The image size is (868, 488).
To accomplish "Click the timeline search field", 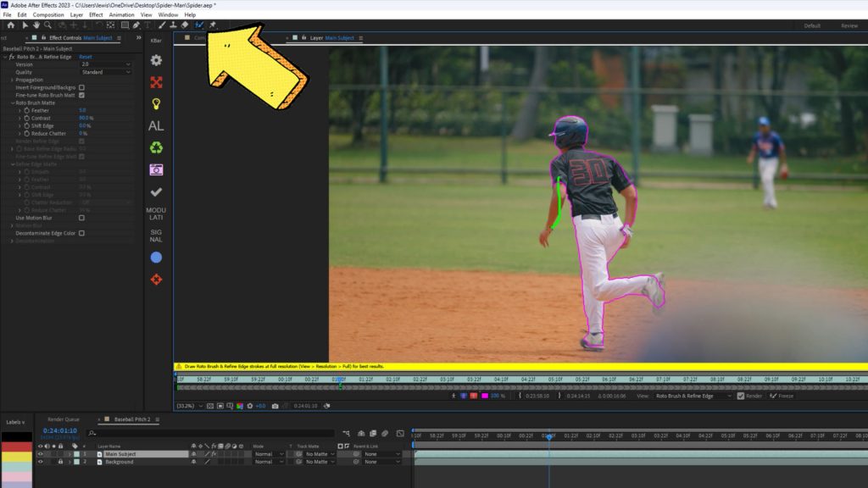I will point(213,433).
